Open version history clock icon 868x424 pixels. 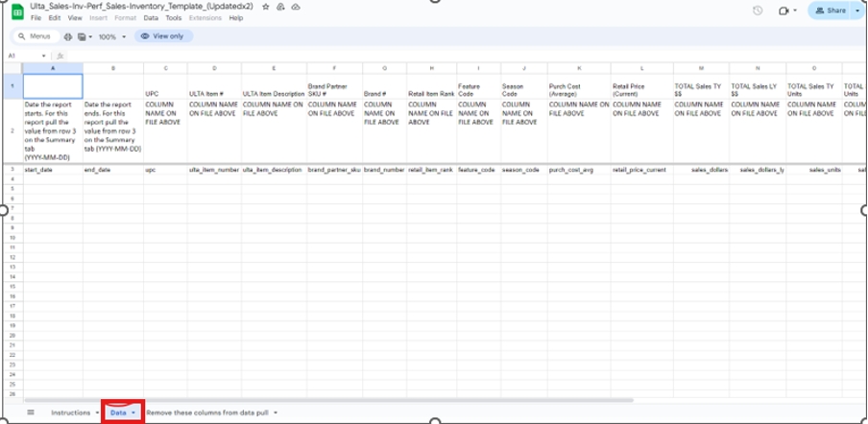(758, 11)
